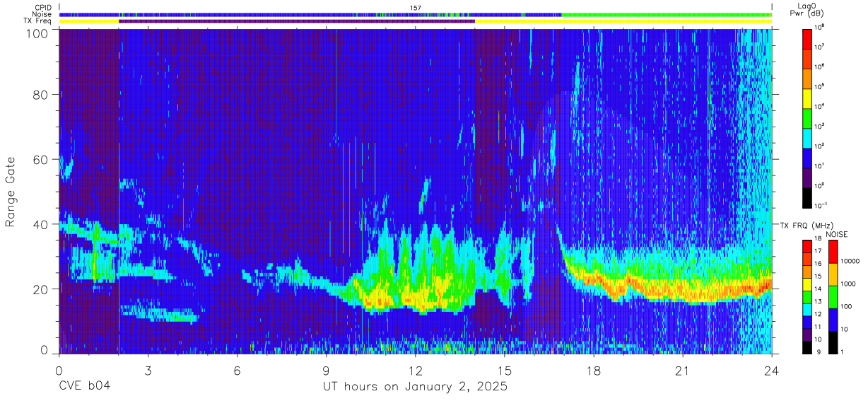Click the '11' label on the TX FRQ colorbar
868x401 pixels.
tap(817, 328)
